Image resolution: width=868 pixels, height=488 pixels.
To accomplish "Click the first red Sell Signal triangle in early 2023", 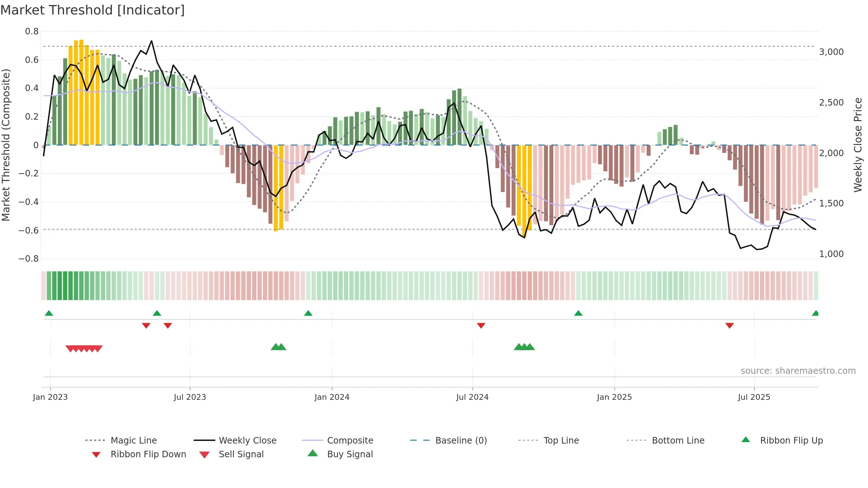I will click(70, 349).
